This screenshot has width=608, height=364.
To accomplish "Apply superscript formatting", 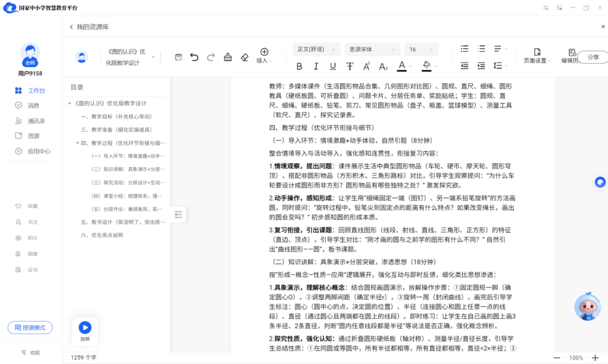I will (x=366, y=66).
